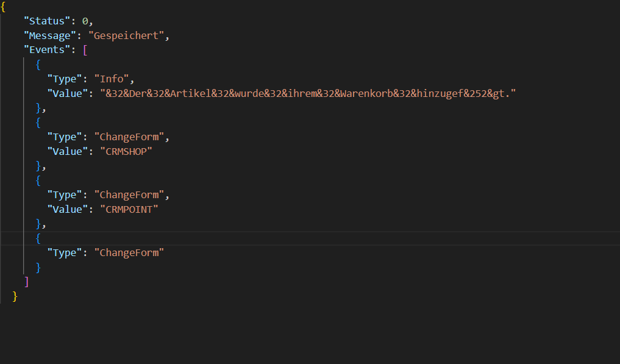Viewport: 620px width, 364px height.
Task: Click the opening square bracket after Events
Action: [85, 50]
